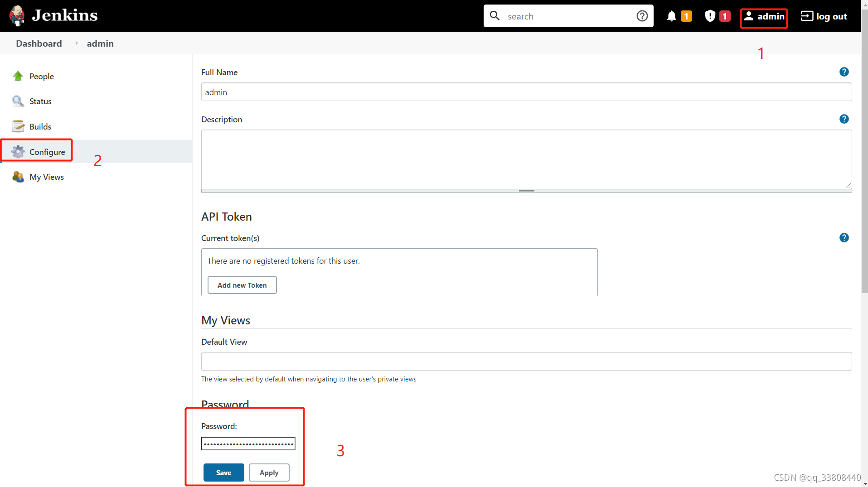Click the Builds notepad icon
Screen dimensions: 868x487
(18, 126)
